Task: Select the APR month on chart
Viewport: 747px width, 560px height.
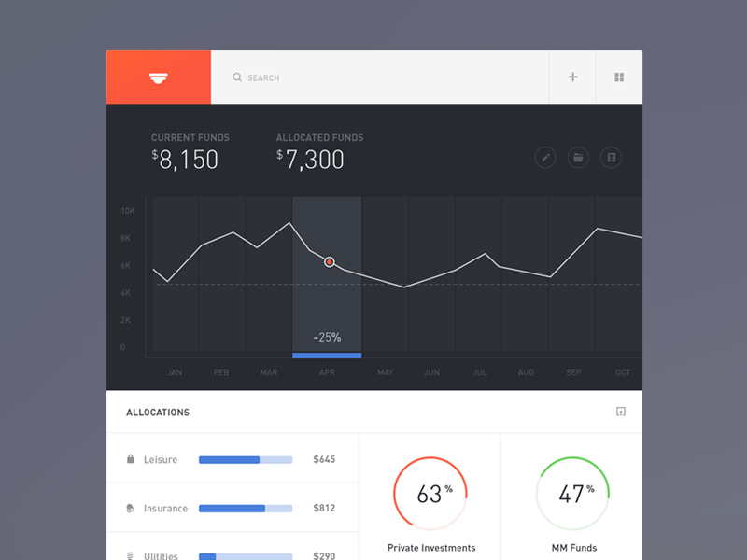Action: 327,372
